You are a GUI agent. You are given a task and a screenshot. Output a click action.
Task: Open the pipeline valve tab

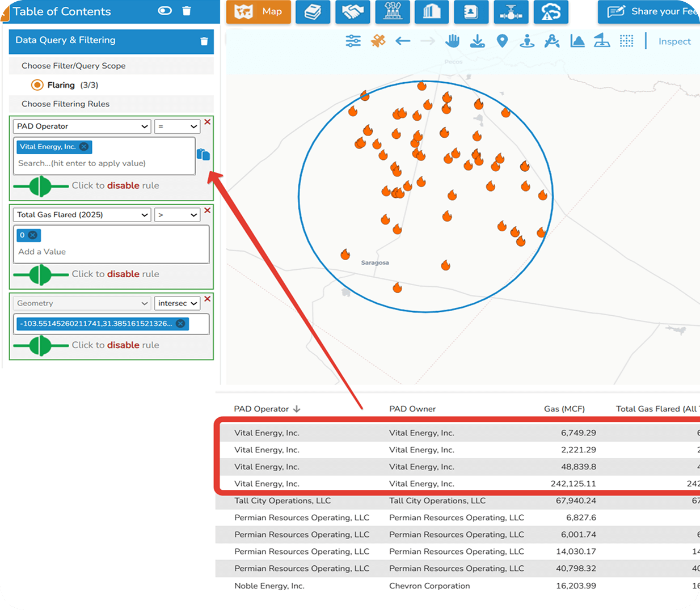pyautogui.click(x=511, y=11)
